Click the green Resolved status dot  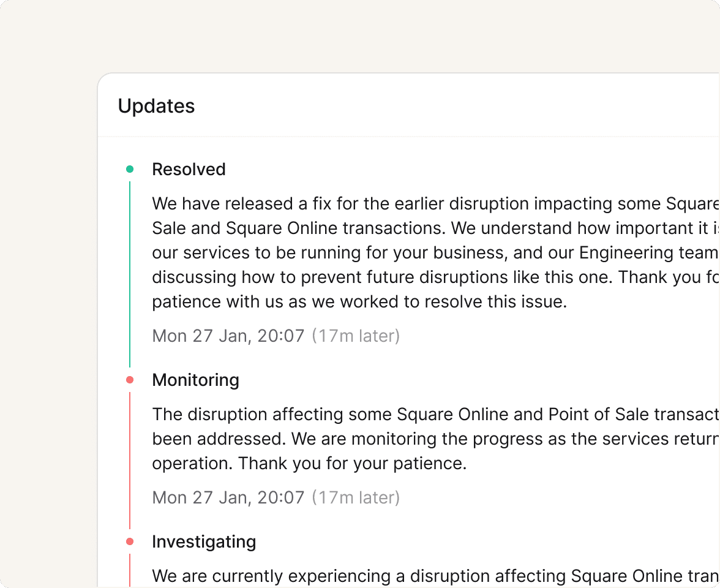pos(130,169)
